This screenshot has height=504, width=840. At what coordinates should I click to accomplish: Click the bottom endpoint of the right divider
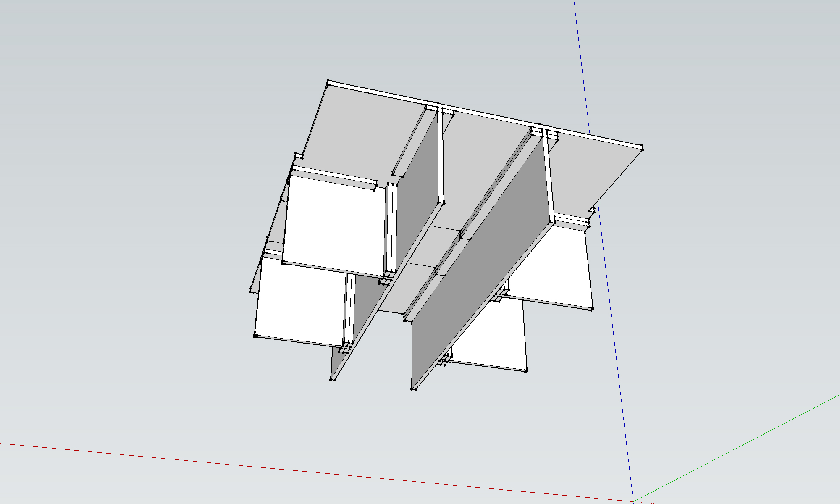point(413,389)
